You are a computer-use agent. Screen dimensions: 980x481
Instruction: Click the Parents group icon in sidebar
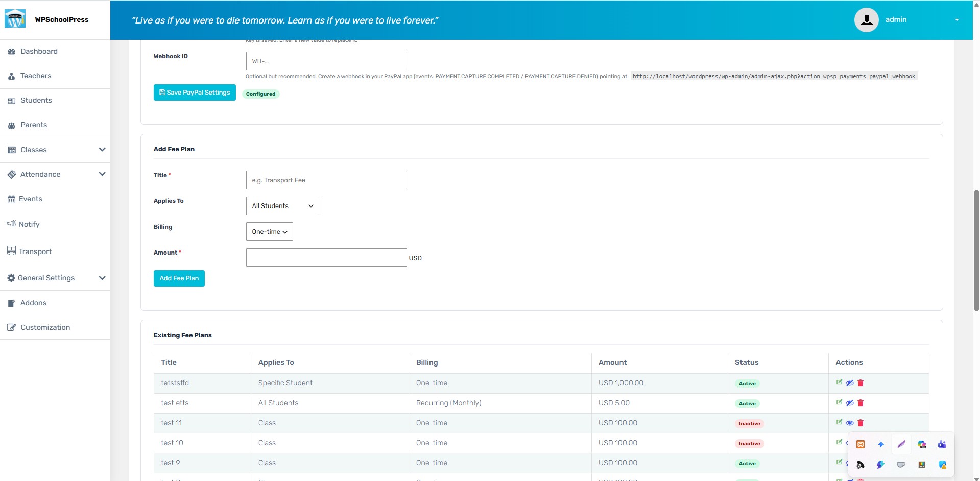[x=11, y=125]
